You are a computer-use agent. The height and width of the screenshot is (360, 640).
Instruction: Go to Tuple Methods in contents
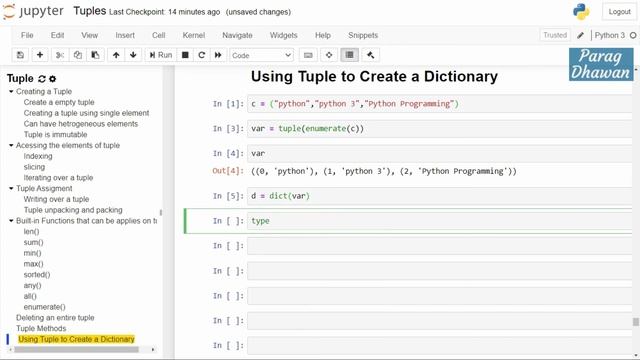[41, 328]
